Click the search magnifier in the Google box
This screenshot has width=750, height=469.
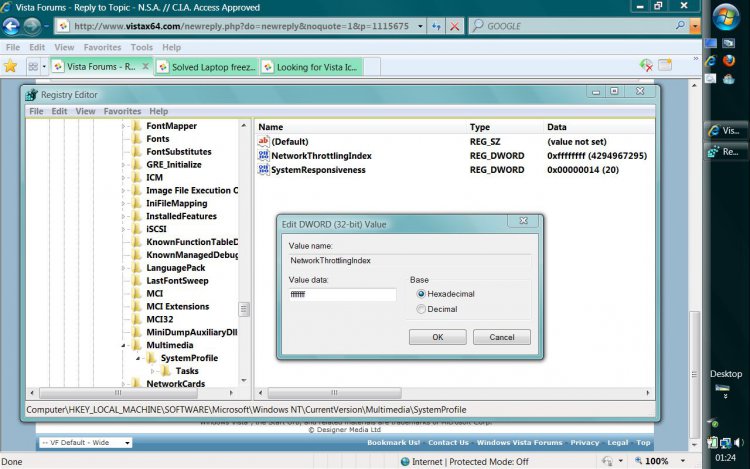click(680, 25)
